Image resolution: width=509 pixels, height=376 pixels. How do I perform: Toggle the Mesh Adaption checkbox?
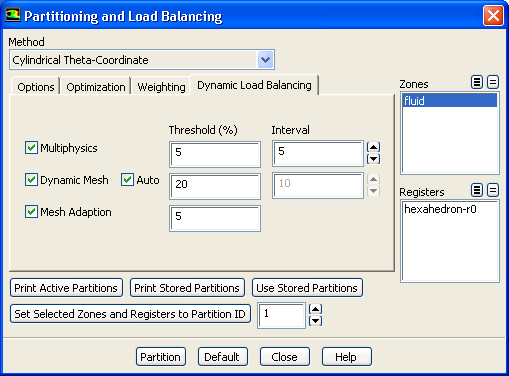click(x=31, y=212)
